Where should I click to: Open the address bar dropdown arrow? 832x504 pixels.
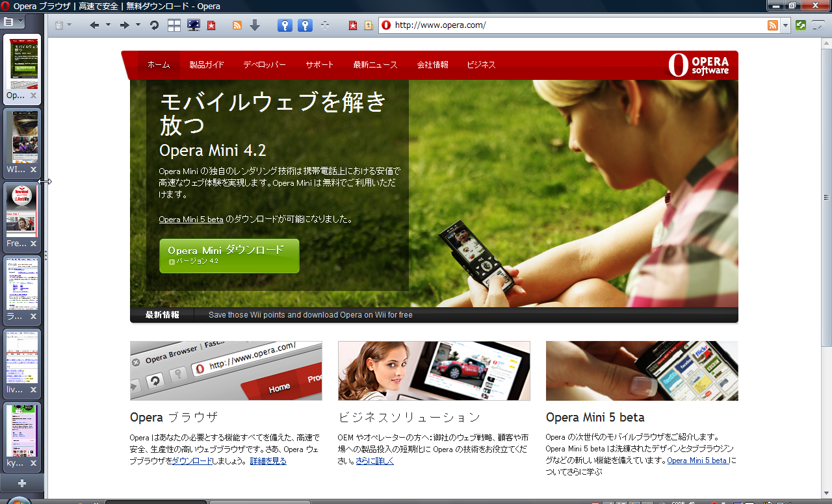786,25
